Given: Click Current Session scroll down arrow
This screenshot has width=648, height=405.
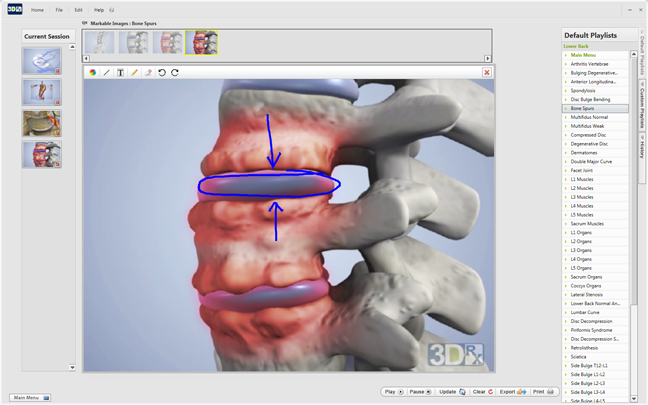Looking at the screenshot, I should (72, 367).
